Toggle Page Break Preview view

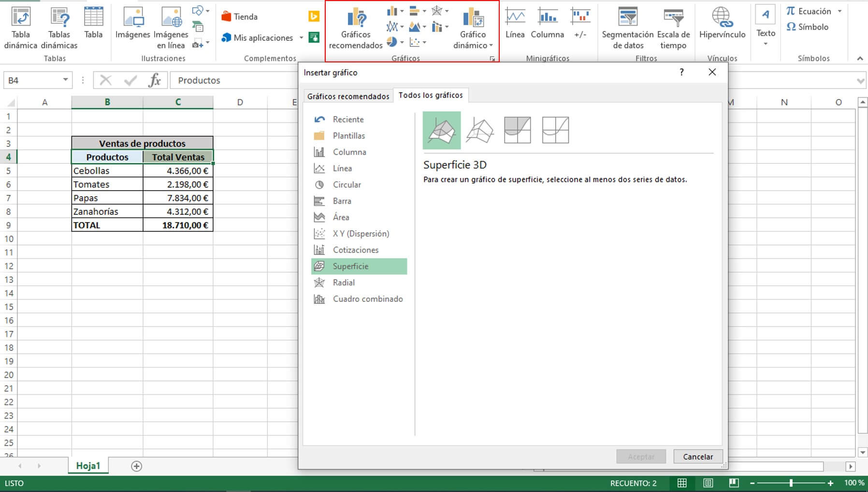tap(734, 483)
